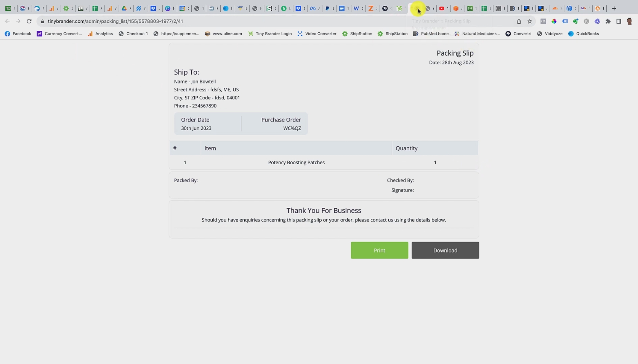Open a new tab with plus button
This screenshot has height=364, width=638.
[614, 8]
